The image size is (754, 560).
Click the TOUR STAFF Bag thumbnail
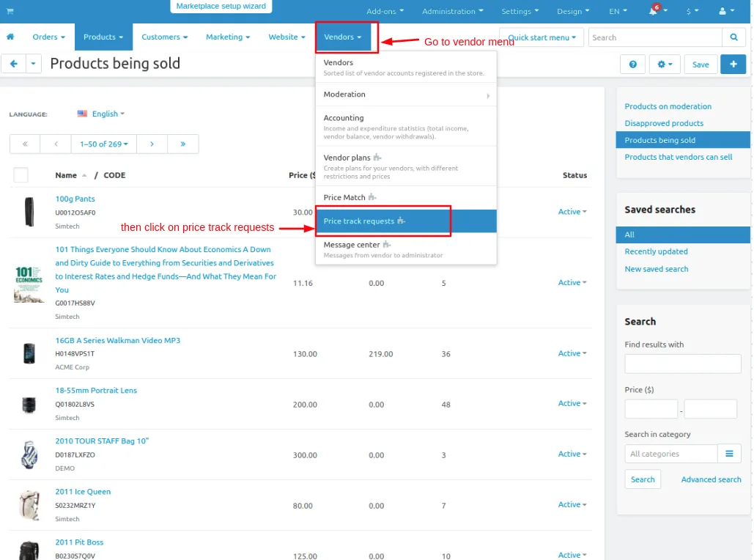pos(29,454)
